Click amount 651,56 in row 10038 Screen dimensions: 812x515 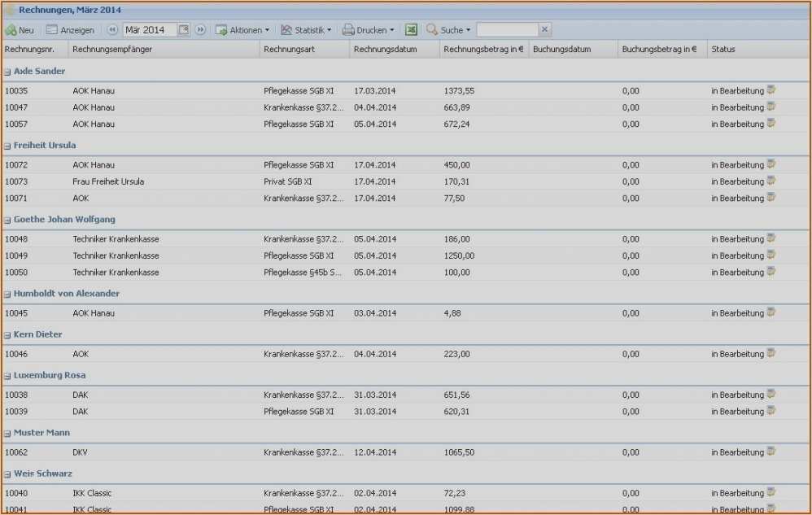click(x=456, y=395)
